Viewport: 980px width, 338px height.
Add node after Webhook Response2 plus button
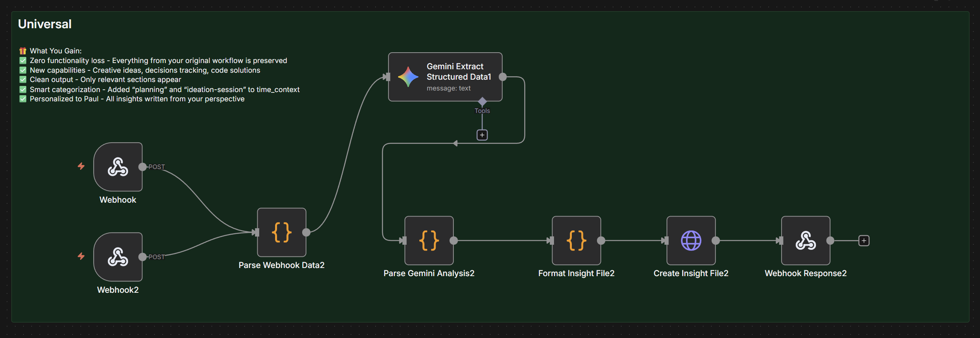pyautogui.click(x=864, y=241)
